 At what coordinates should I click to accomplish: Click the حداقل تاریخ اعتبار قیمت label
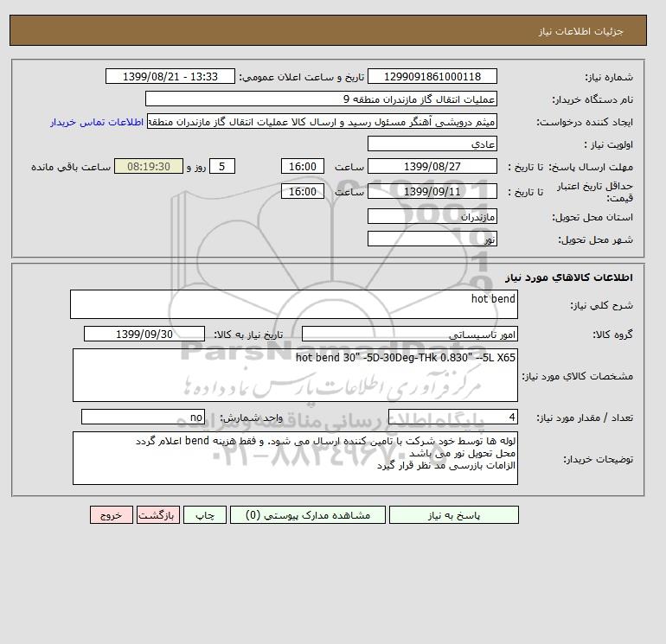click(595, 192)
